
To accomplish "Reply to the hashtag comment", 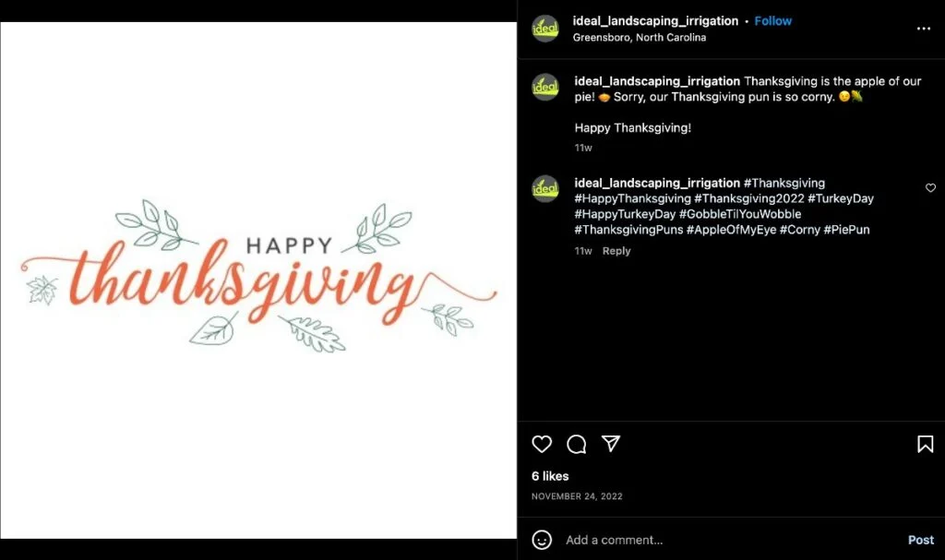I will (x=616, y=251).
